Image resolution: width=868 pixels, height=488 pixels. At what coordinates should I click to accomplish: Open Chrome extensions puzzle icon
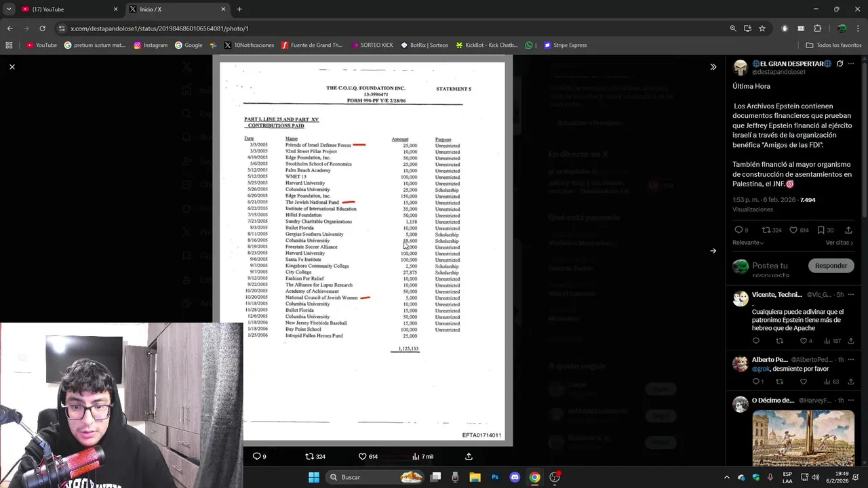click(x=817, y=28)
